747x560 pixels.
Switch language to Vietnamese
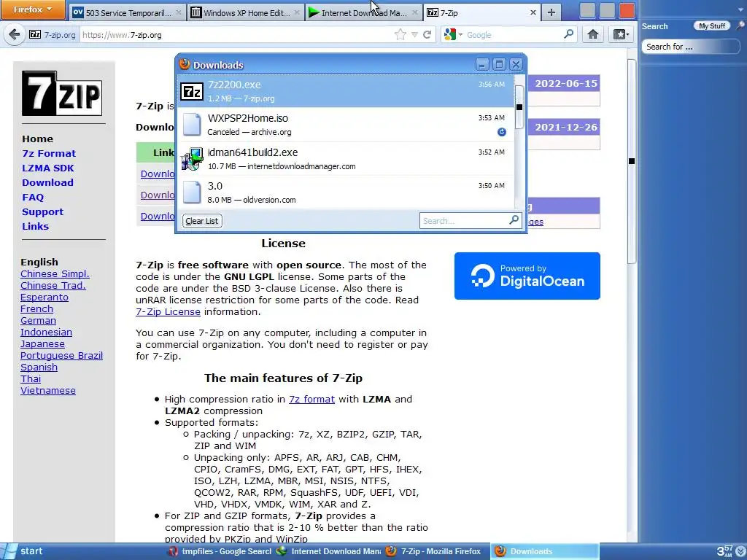tap(48, 391)
